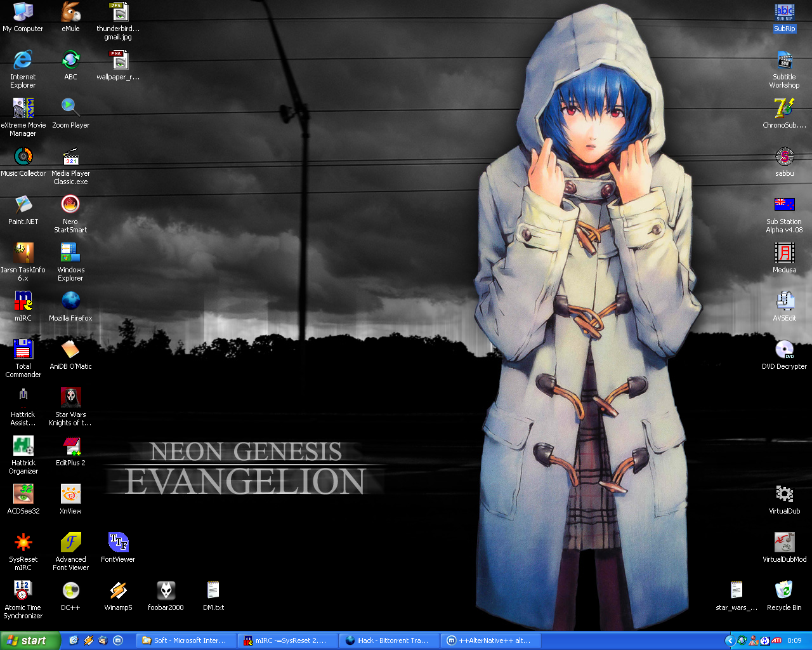Expand hidden system tray icons arrow

click(x=730, y=640)
